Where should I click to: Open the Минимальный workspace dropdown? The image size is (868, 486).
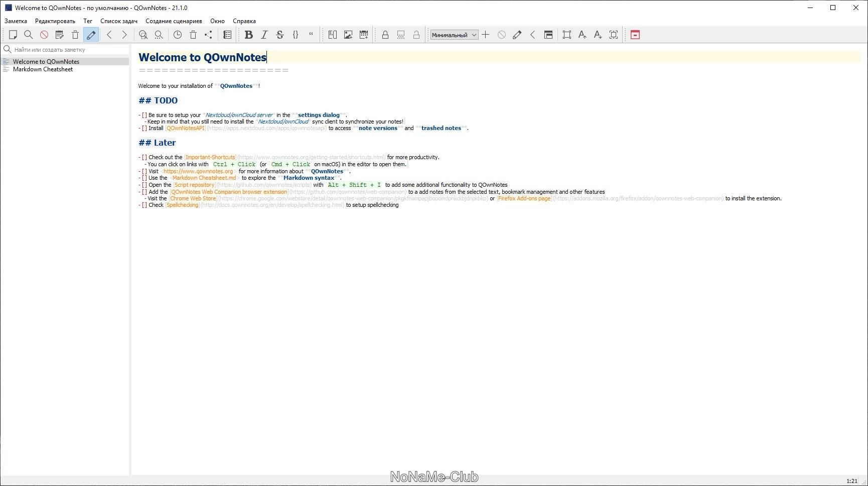point(454,35)
